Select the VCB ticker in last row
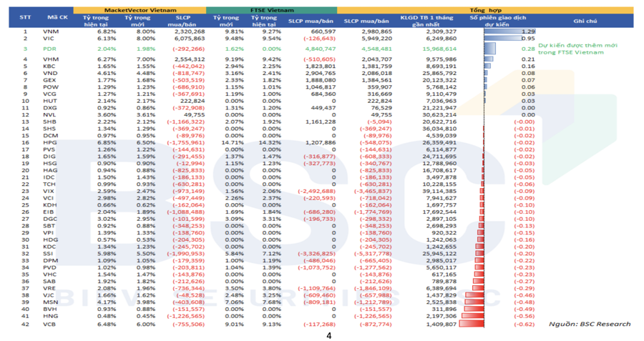644x341 pixels. [50, 324]
